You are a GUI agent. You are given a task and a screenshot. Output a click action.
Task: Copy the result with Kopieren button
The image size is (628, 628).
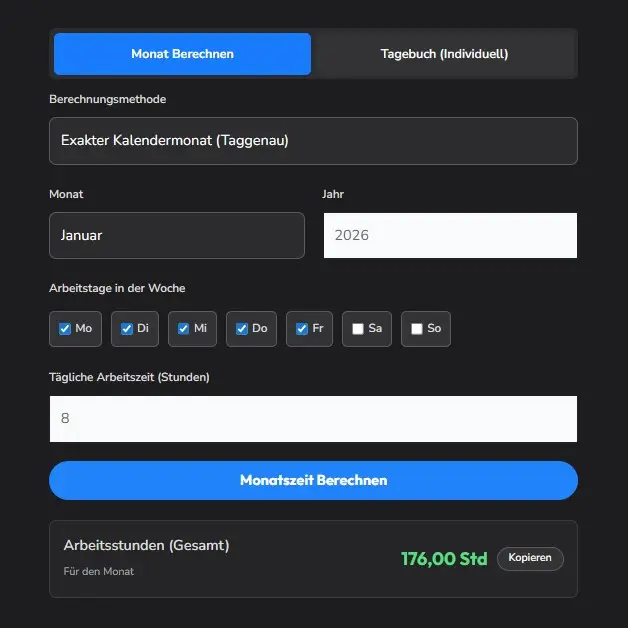pos(530,558)
